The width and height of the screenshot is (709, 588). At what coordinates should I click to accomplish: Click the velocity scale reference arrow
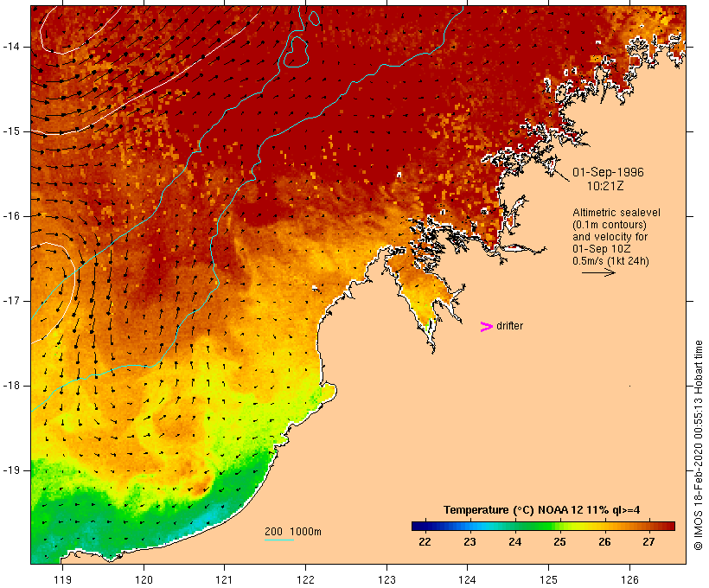pos(598,272)
